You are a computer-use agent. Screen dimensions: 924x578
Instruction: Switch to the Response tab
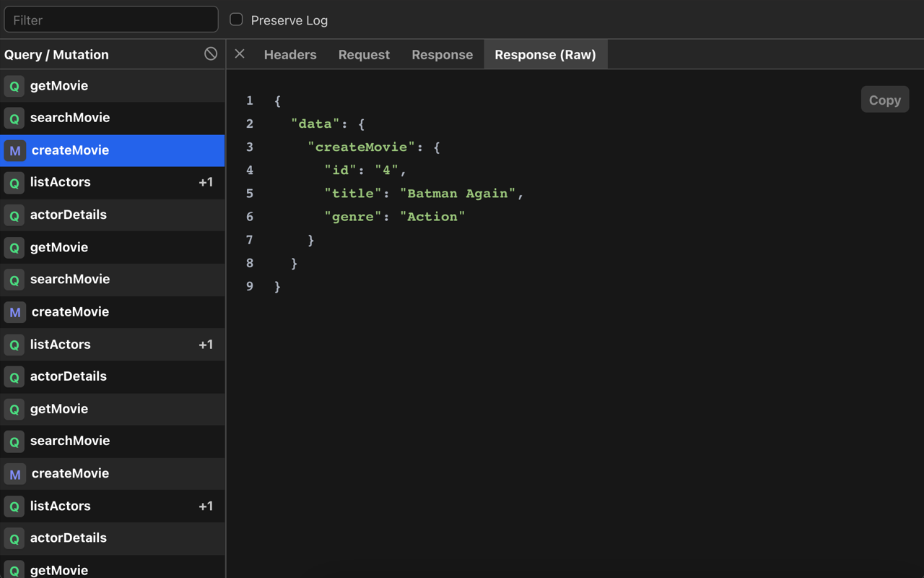click(x=442, y=54)
